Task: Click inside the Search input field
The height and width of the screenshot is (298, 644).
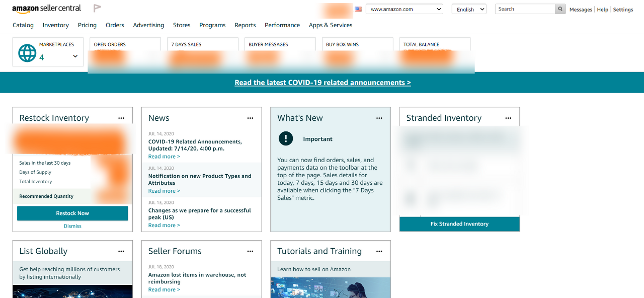Action: tap(525, 9)
